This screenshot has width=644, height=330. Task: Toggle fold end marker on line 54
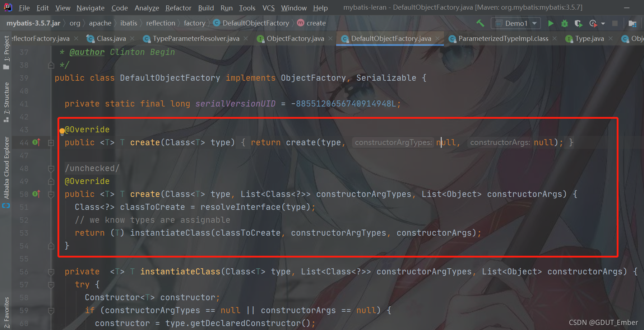click(x=51, y=246)
